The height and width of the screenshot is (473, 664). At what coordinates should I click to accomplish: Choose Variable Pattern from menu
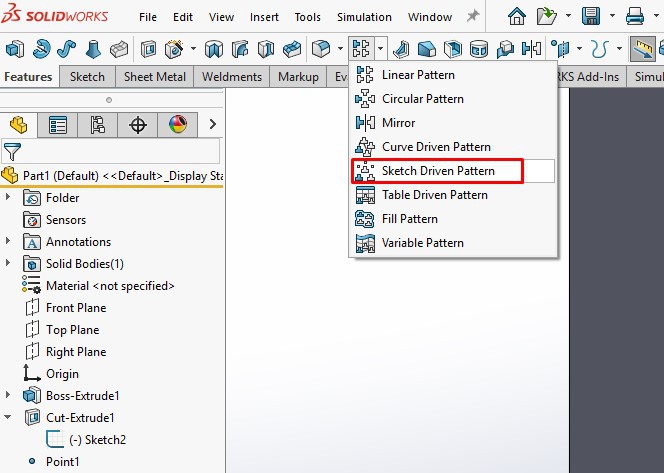(x=453, y=243)
